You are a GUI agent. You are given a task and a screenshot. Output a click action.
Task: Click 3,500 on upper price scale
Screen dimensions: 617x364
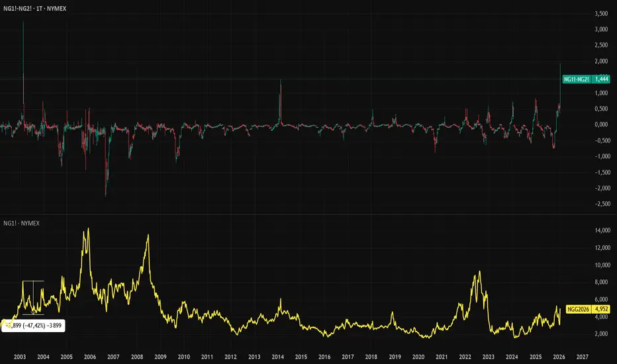click(x=601, y=13)
